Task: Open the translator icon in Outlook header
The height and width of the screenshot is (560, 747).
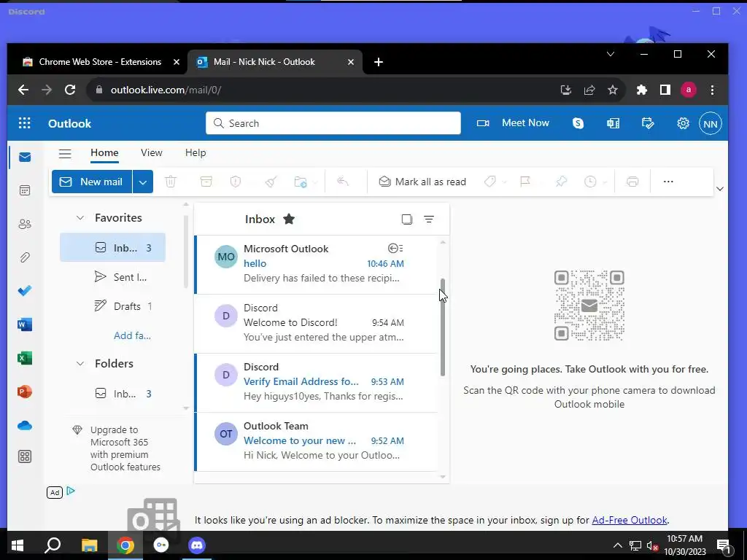Action: (613, 123)
